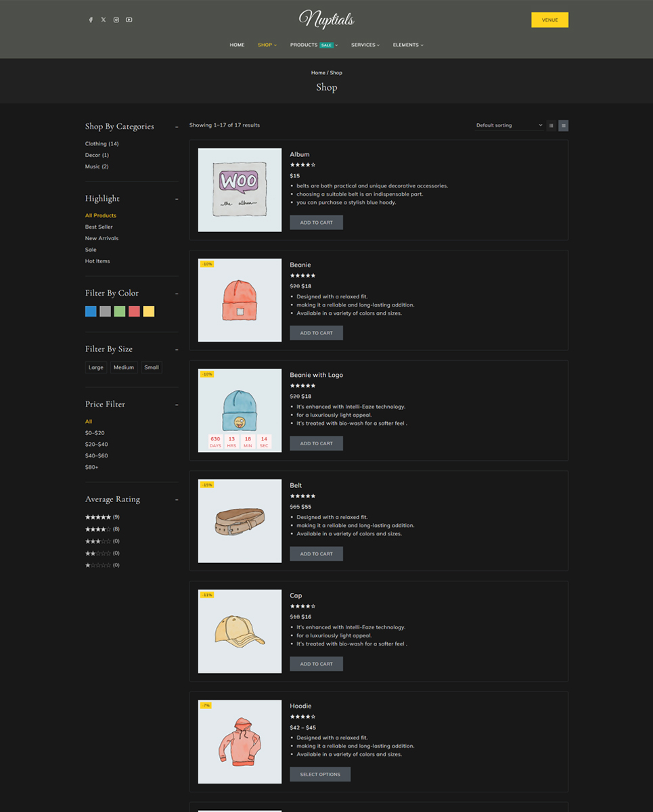This screenshot has height=812, width=653.
Task: Click the Nuptials site logo
Action: 326,19
